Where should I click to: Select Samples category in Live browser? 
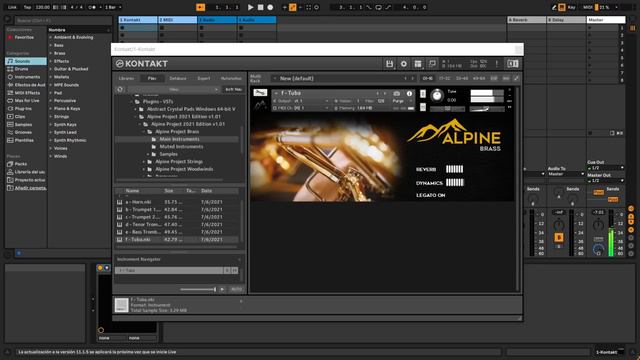click(x=26, y=124)
